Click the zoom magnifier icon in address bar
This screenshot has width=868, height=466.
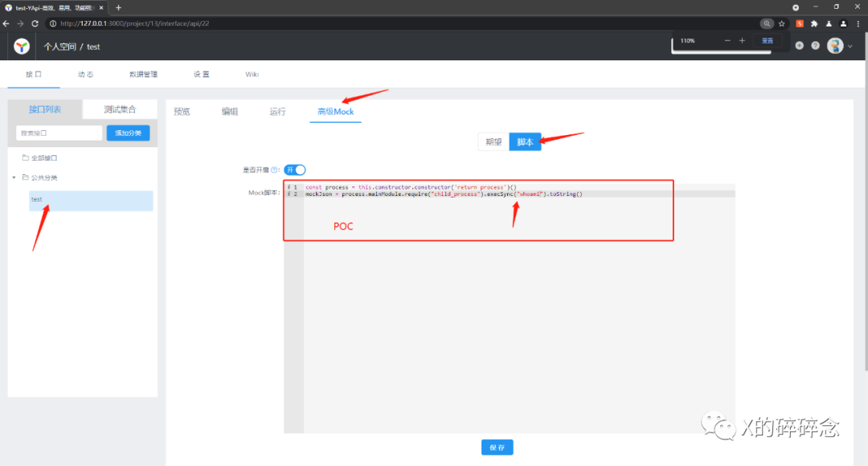click(x=768, y=23)
